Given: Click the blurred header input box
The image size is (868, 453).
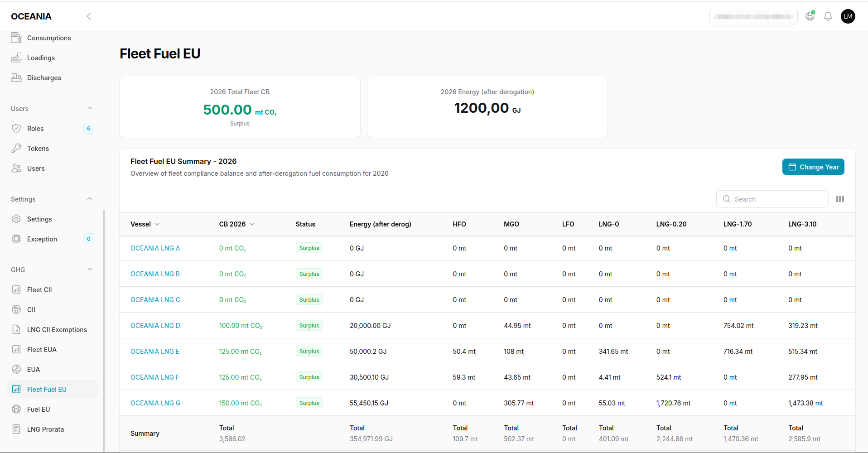Looking at the screenshot, I should pos(753,16).
